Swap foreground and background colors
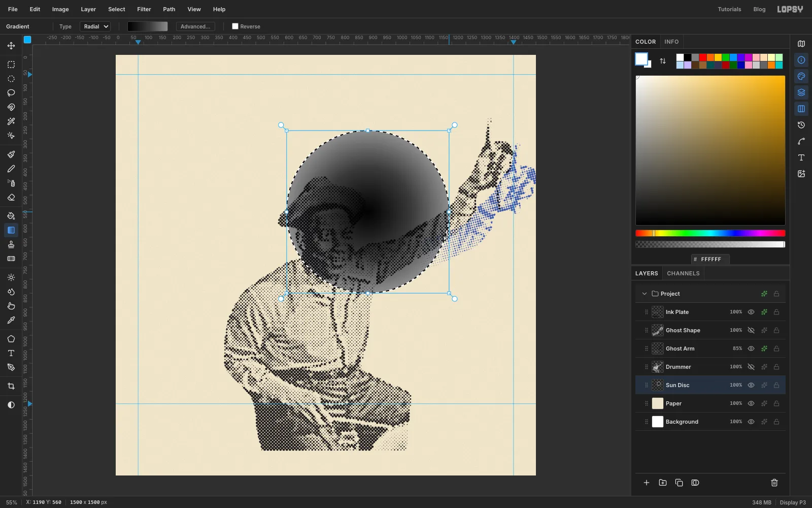Viewport: 812px width, 508px height. coord(663,61)
